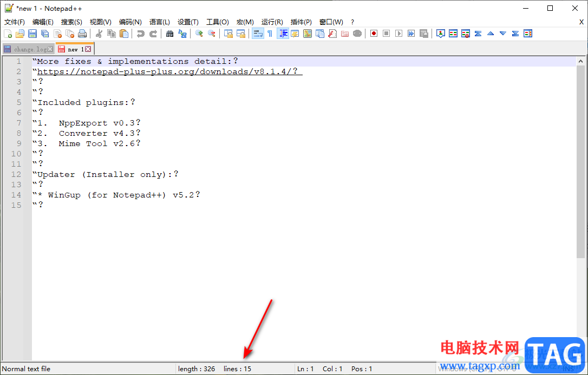Select the new 1 tab

pos(75,49)
